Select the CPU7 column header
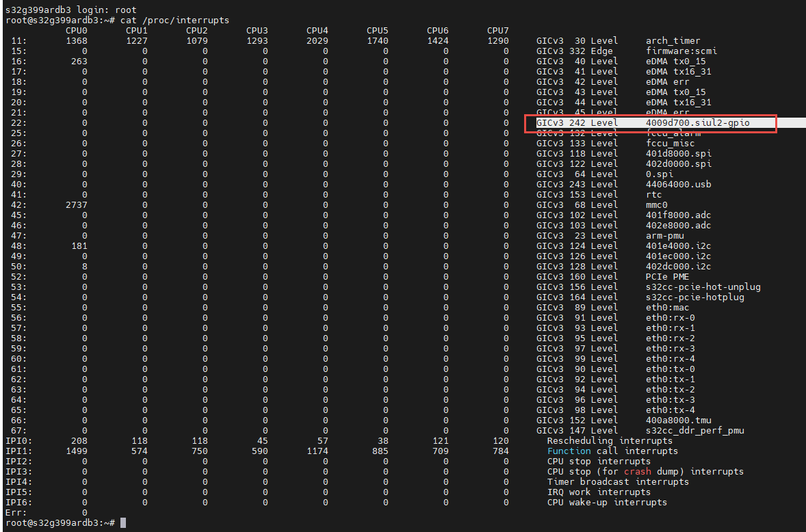This screenshot has width=806, height=532. click(x=497, y=30)
